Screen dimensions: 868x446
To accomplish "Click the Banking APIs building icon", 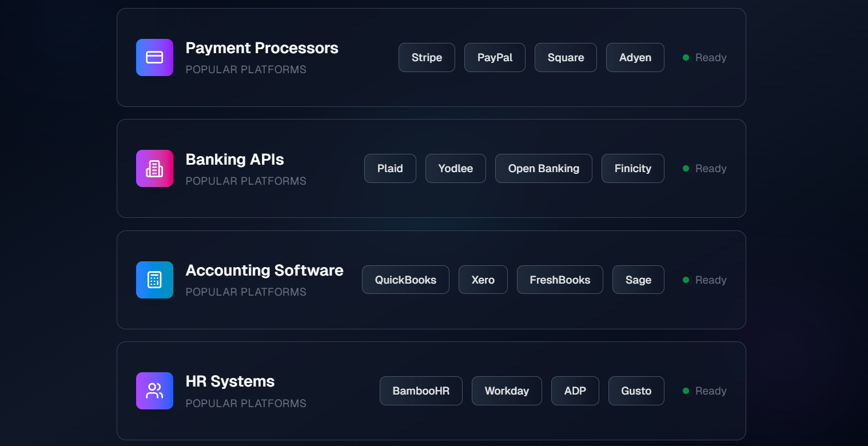I will click(154, 168).
